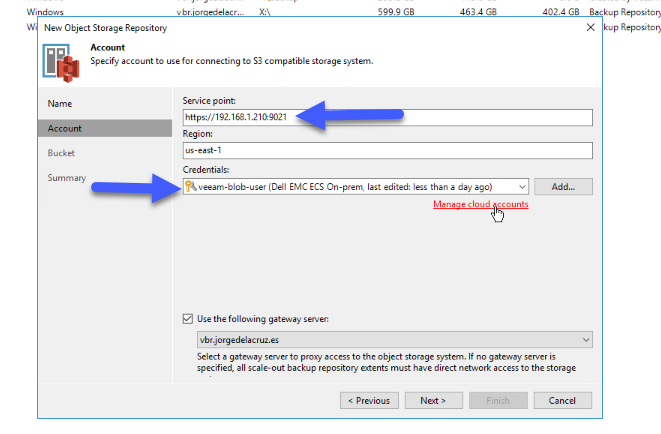
Task: Click the Service point: label
Action: point(209,101)
